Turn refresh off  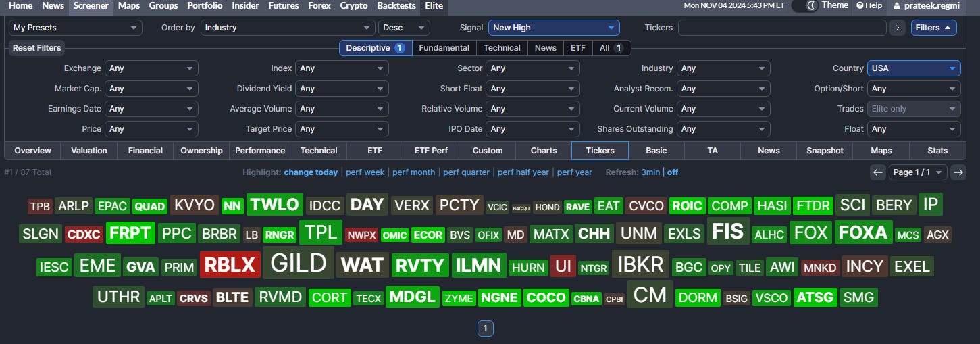(x=673, y=172)
